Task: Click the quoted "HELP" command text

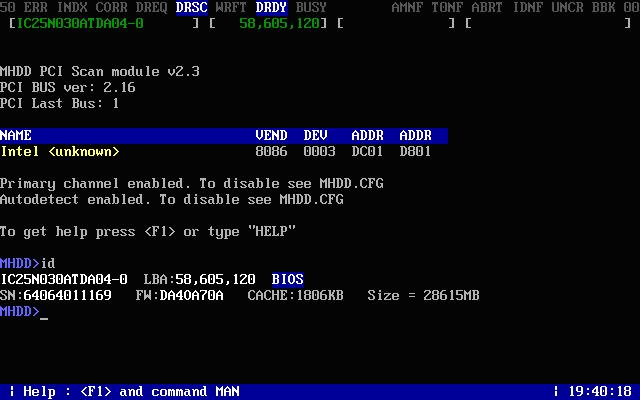Action: click(271, 231)
